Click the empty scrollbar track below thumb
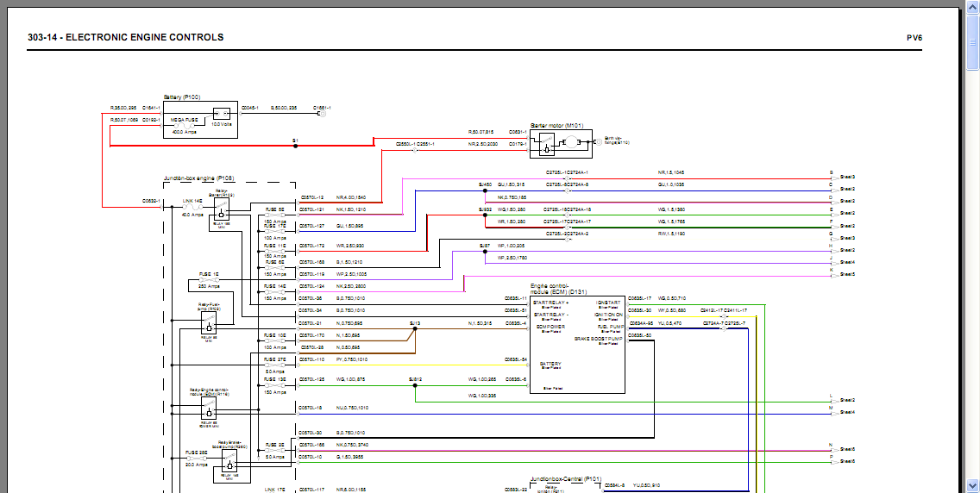 tap(972, 273)
